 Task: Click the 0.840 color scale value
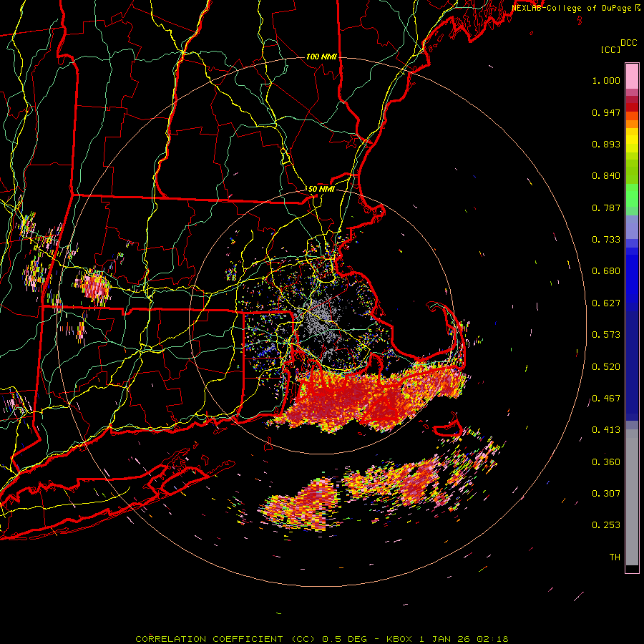tap(606, 176)
